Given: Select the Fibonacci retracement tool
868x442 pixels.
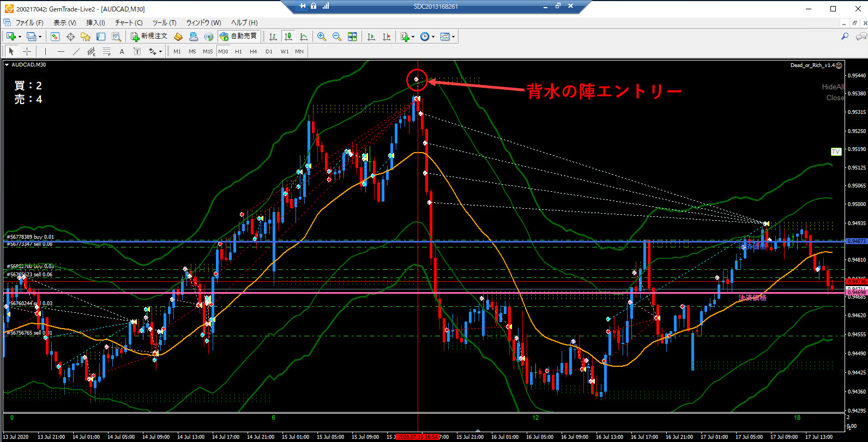Looking at the screenshot, I should click(106, 51).
